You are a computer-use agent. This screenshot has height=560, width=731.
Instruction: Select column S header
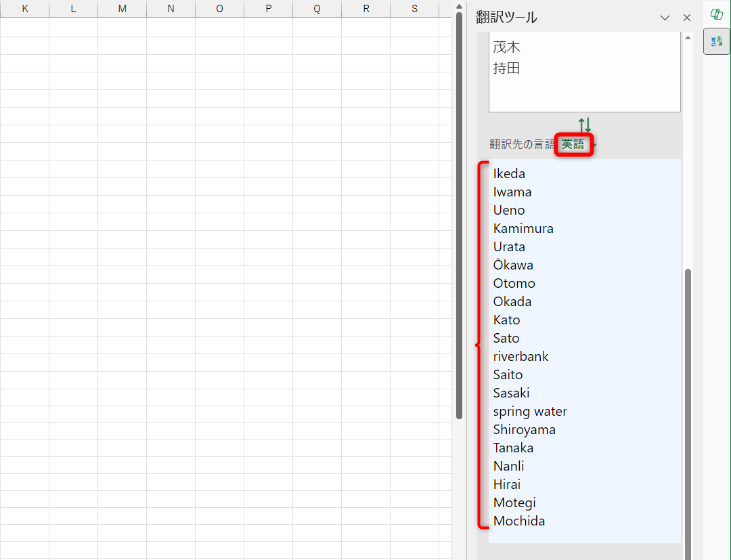point(414,8)
